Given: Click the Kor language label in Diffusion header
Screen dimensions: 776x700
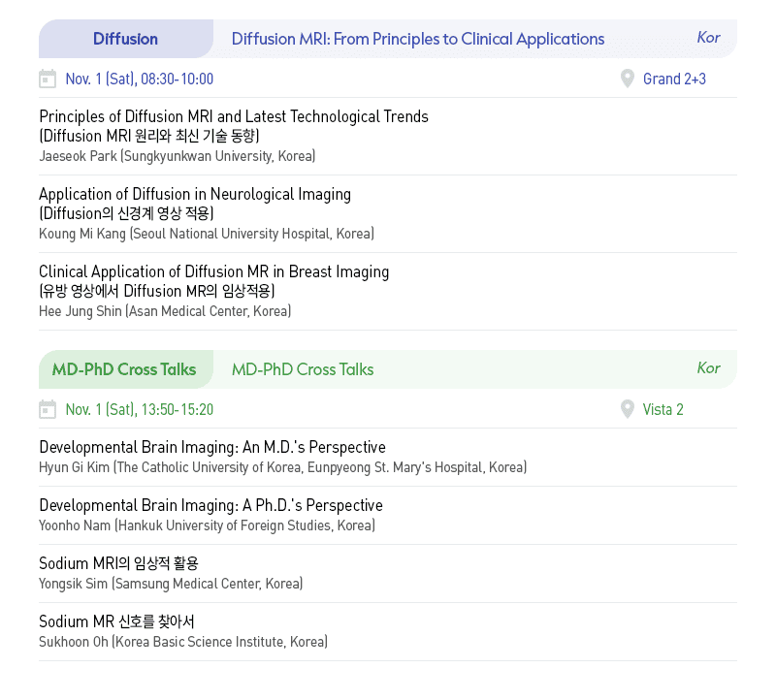Looking at the screenshot, I should click(708, 38).
